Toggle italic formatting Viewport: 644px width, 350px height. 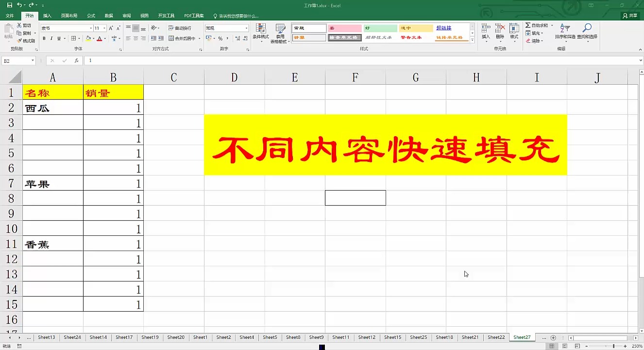tap(51, 38)
